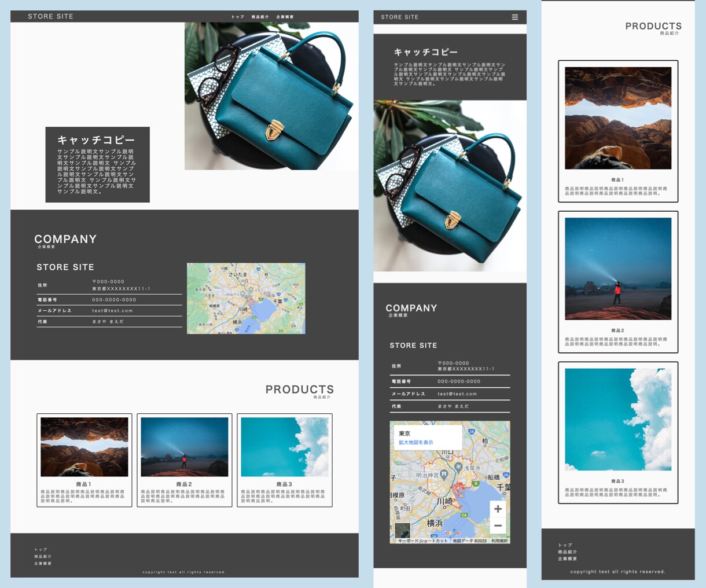Viewport: 706px width, 588px height.
Task: Click the desktop footer copyright text
Action: (x=184, y=572)
